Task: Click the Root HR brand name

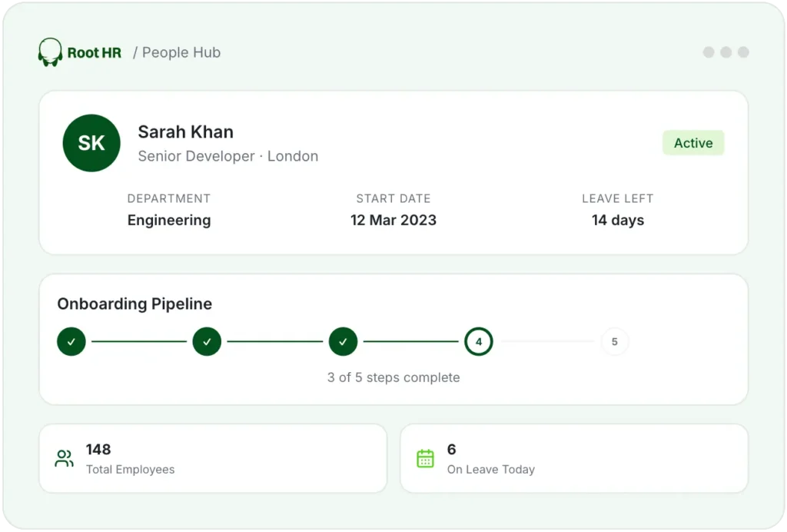Action: click(95, 53)
